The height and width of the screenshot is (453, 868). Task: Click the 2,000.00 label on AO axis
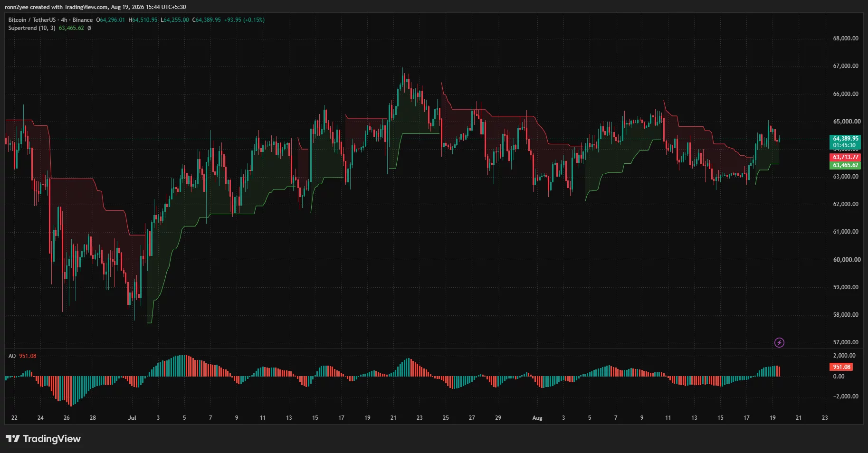(x=844, y=356)
